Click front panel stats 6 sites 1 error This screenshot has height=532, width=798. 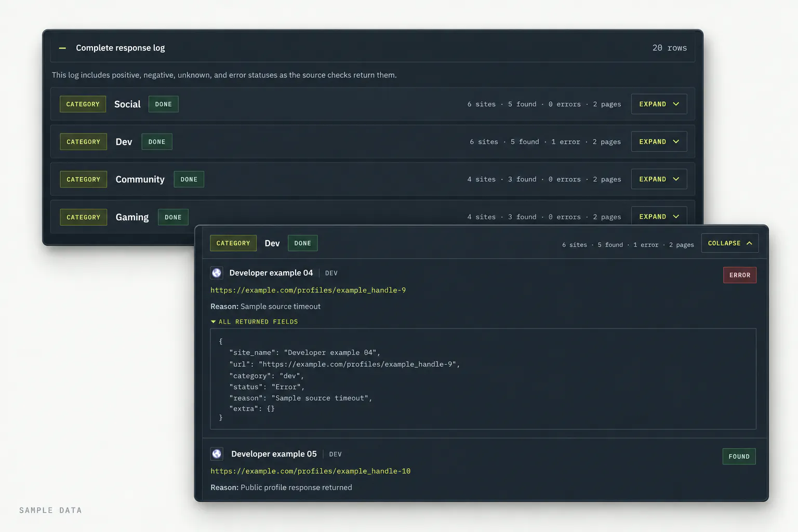628,245
